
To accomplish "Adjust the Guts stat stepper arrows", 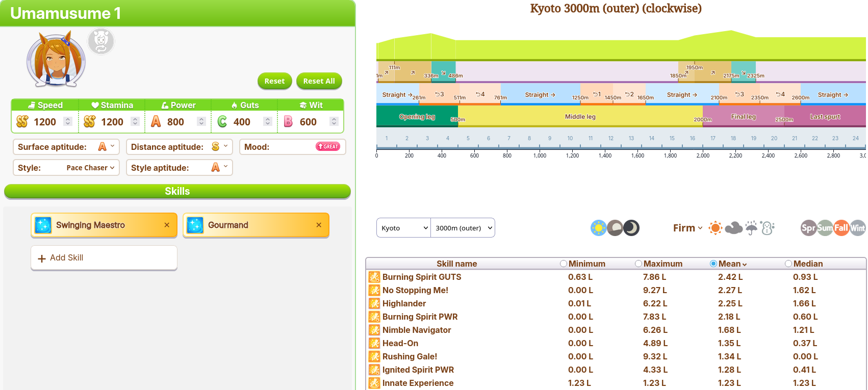I will coord(268,121).
